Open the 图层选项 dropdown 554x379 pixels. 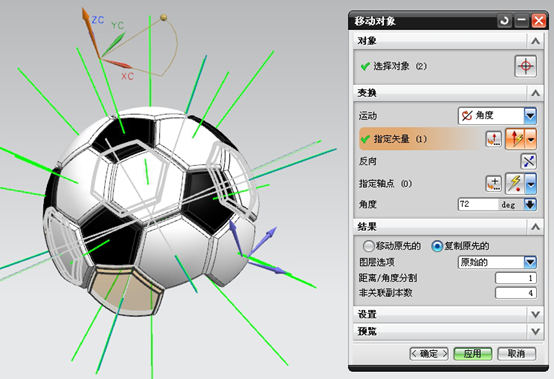497,262
